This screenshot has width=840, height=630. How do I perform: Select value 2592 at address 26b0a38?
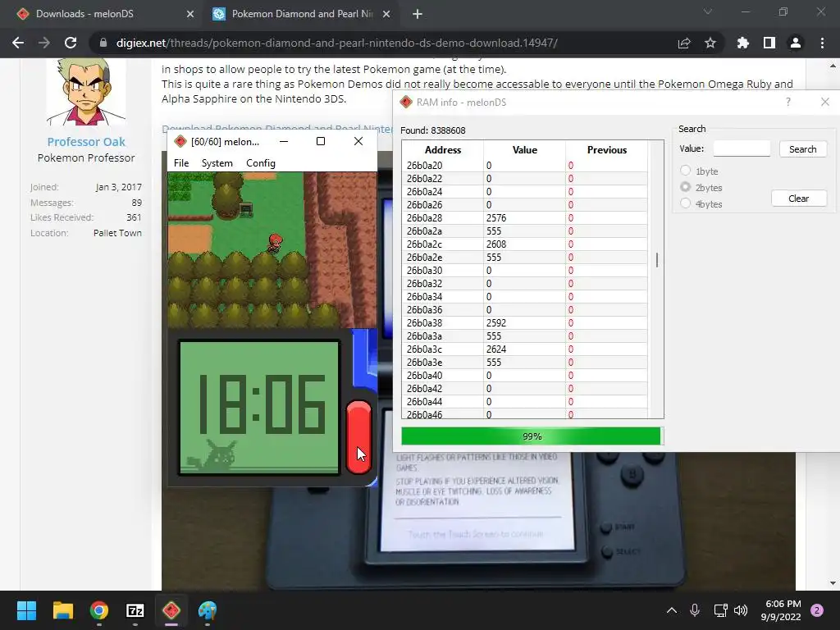pos(496,323)
